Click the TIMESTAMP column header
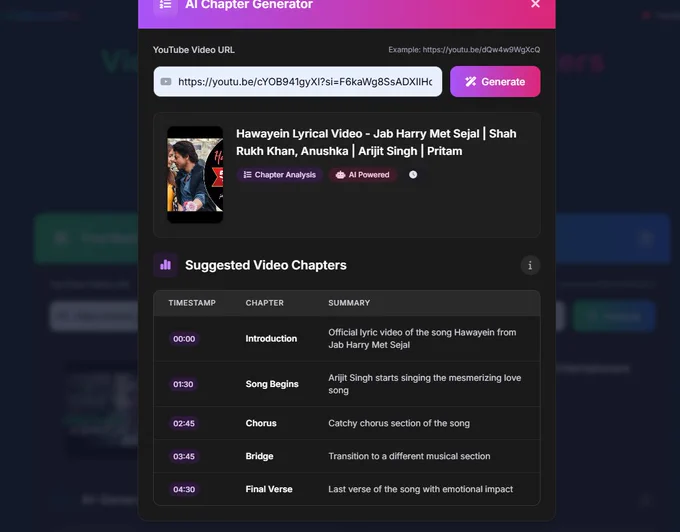680x532 pixels. pos(192,303)
